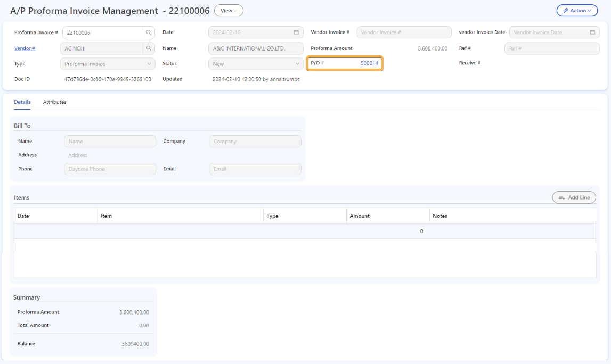The width and height of the screenshot is (611, 364).
Task: Click the wand icon inside the Action button
Action: click(567, 10)
